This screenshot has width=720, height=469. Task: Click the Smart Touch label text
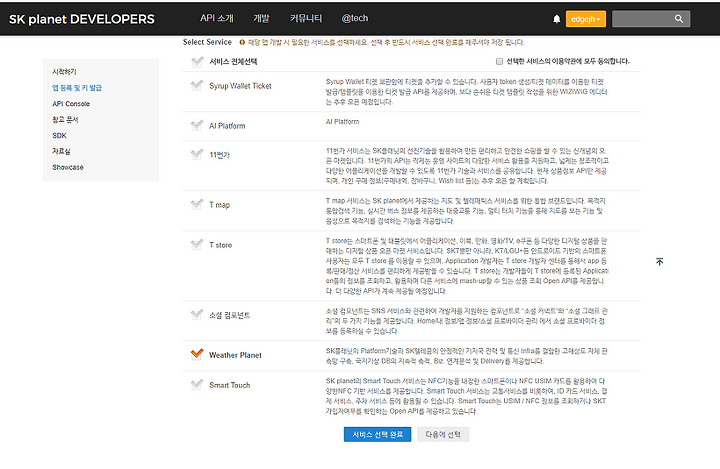point(230,385)
